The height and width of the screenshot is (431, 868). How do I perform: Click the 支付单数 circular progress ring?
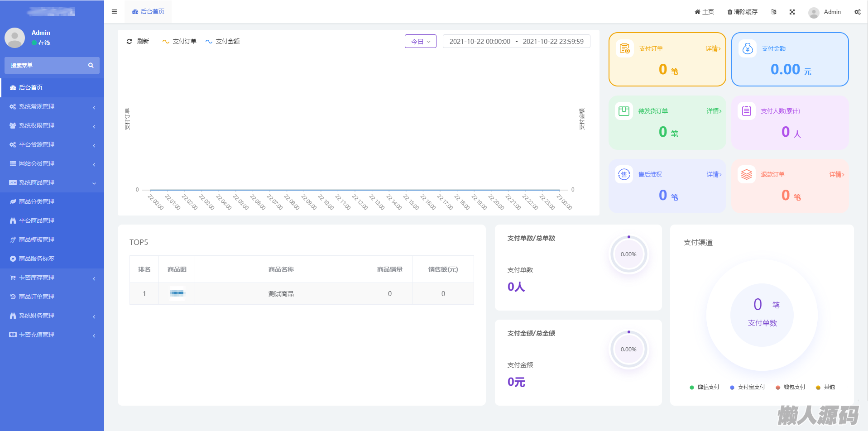pos(628,254)
